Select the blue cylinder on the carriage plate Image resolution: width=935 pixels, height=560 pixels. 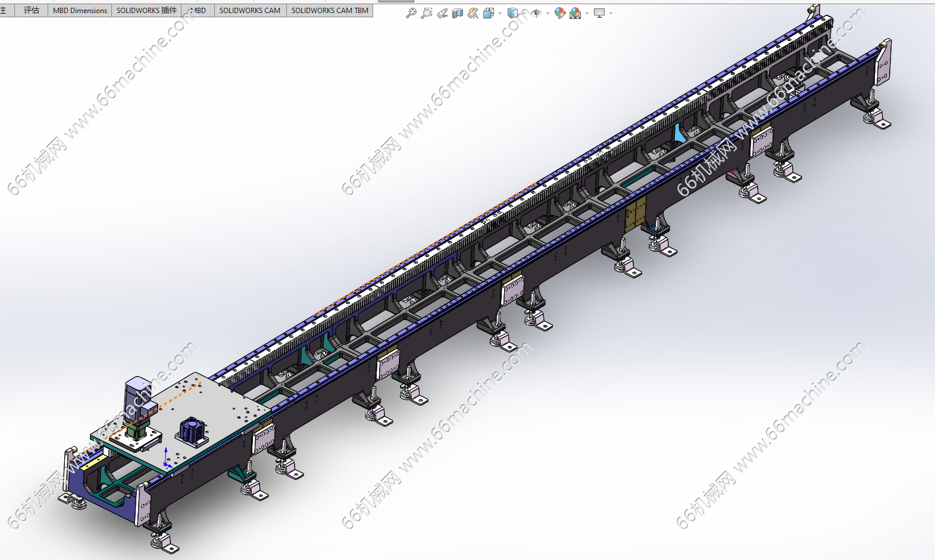pos(192,429)
